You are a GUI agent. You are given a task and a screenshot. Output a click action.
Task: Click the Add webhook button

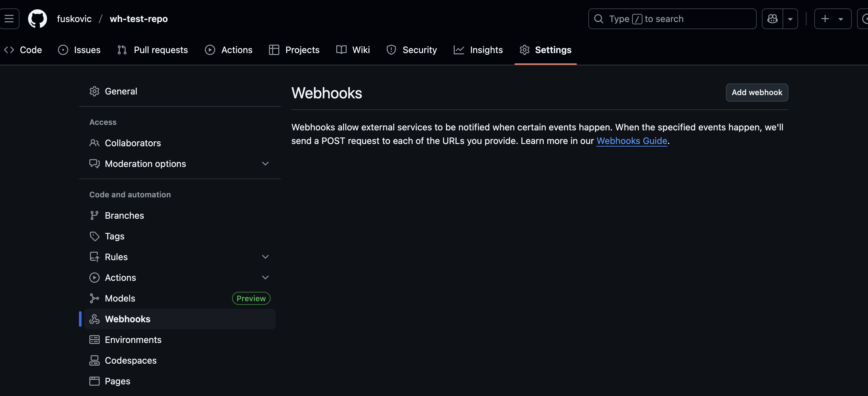[756, 92]
